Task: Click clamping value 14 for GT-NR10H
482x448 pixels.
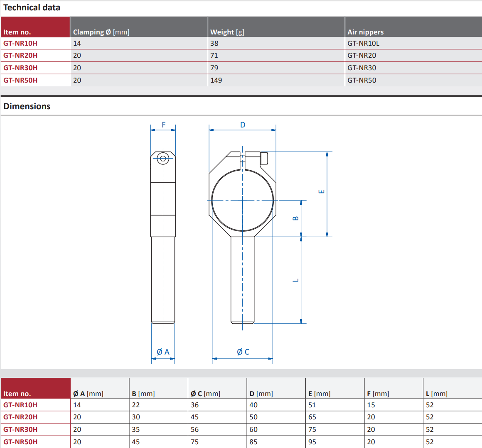Action: 77,43
